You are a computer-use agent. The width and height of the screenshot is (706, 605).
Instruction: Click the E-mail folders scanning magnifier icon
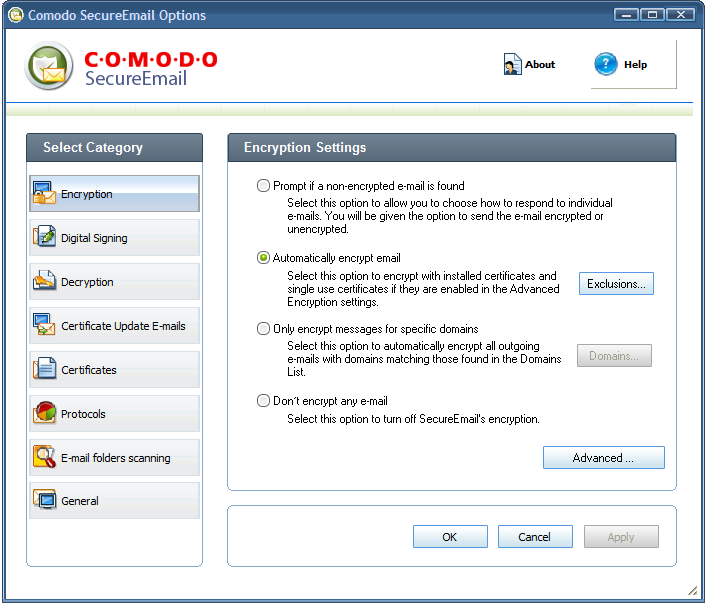coord(44,457)
